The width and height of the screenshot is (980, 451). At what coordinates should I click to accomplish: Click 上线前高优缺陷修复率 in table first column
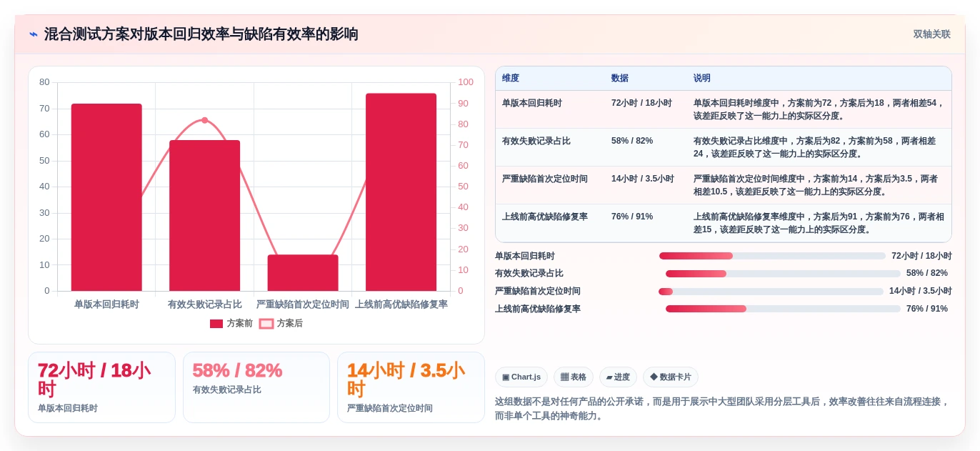coord(545,217)
